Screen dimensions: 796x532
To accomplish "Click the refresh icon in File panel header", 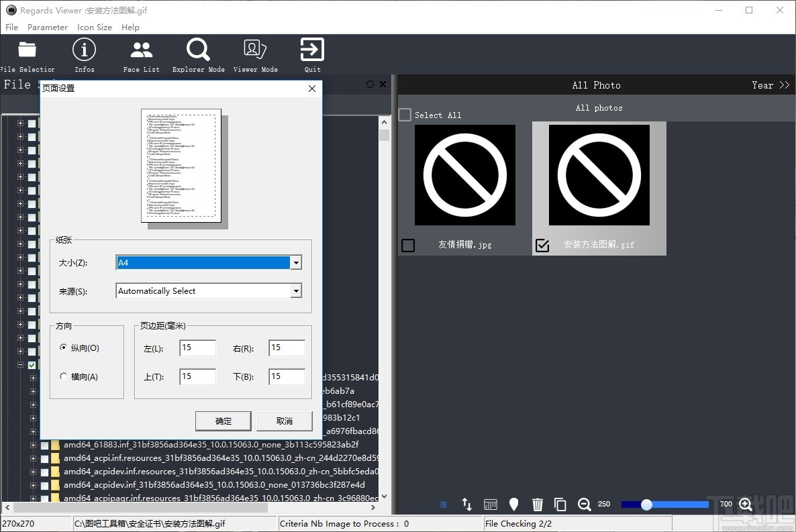I will tap(370, 85).
